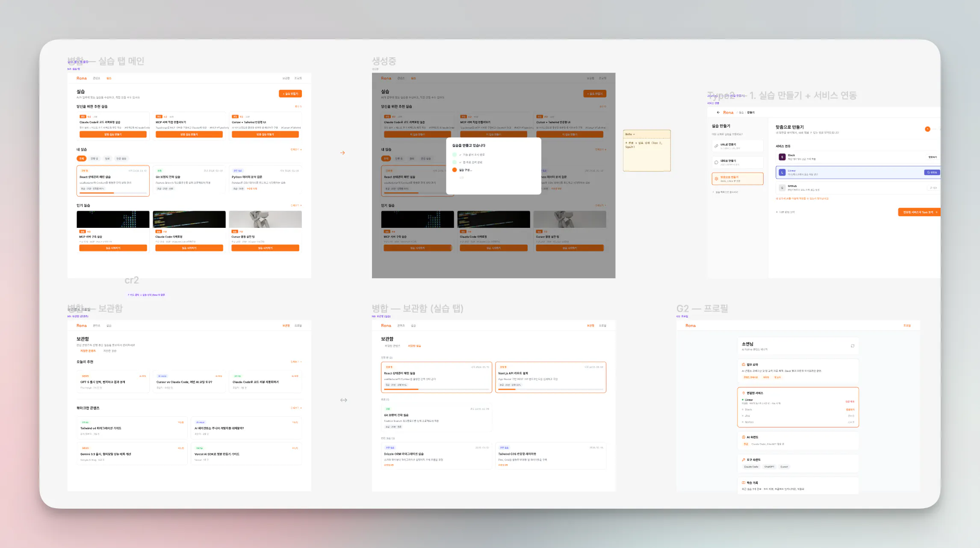
Task: Toggle the Linear 연동됨 connected button
Action: [x=932, y=172]
